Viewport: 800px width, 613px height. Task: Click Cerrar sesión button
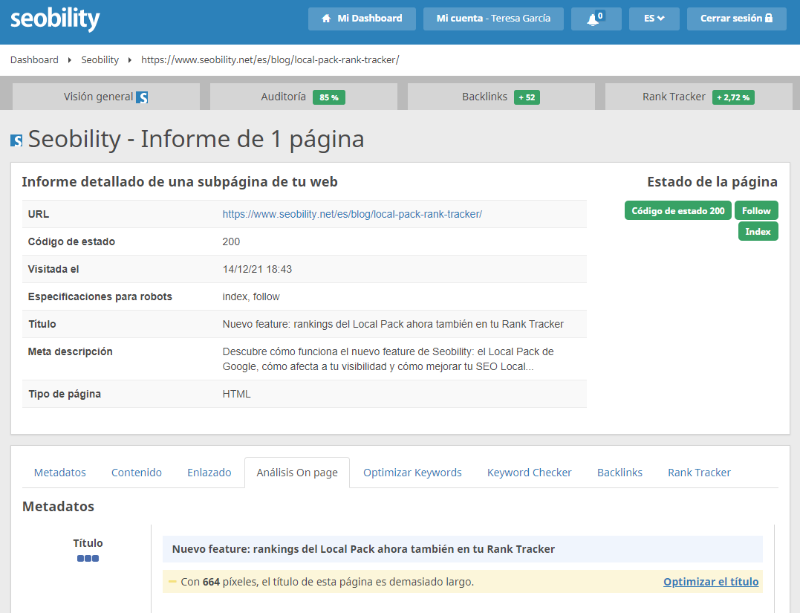coord(736,19)
